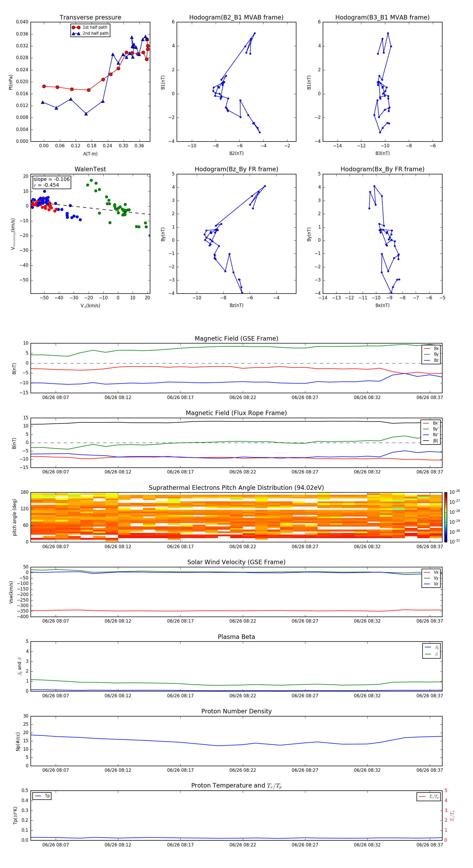The width and height of the screenshot is (473, 868).
Task: Click the 'Transverse pressure' plot title
Action: (x=90, y=17)
